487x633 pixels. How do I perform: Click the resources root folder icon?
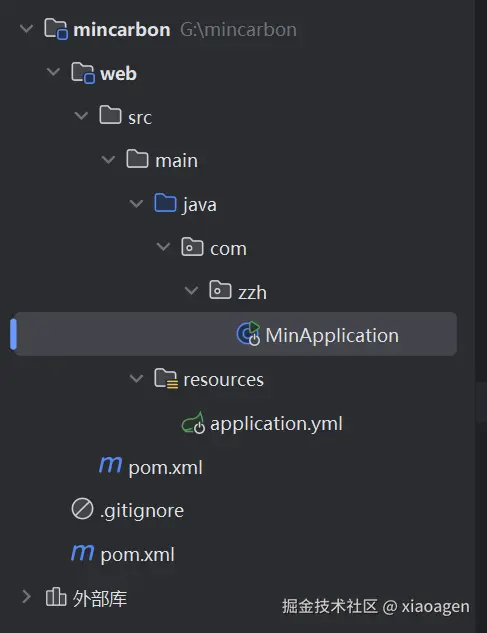pyautogui.click(x=166, y=378)
